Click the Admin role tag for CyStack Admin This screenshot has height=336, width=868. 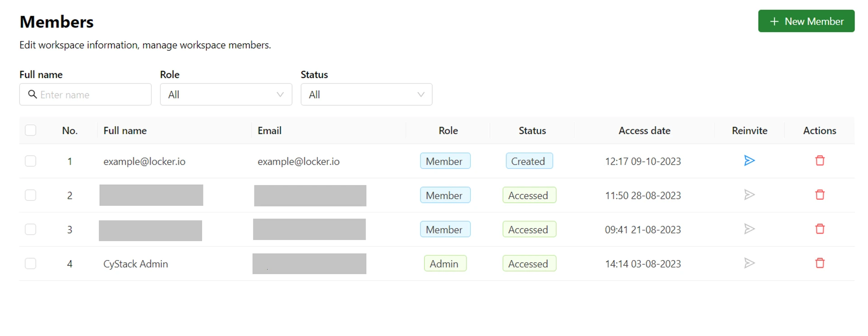click(445, 264)
